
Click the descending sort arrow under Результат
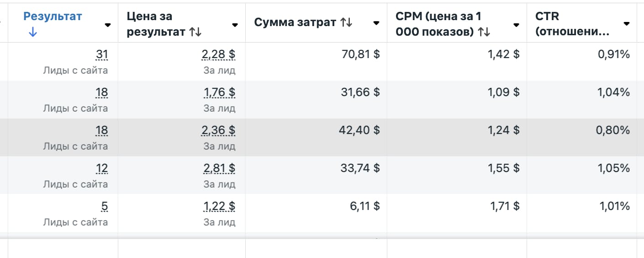click(32, 33)
